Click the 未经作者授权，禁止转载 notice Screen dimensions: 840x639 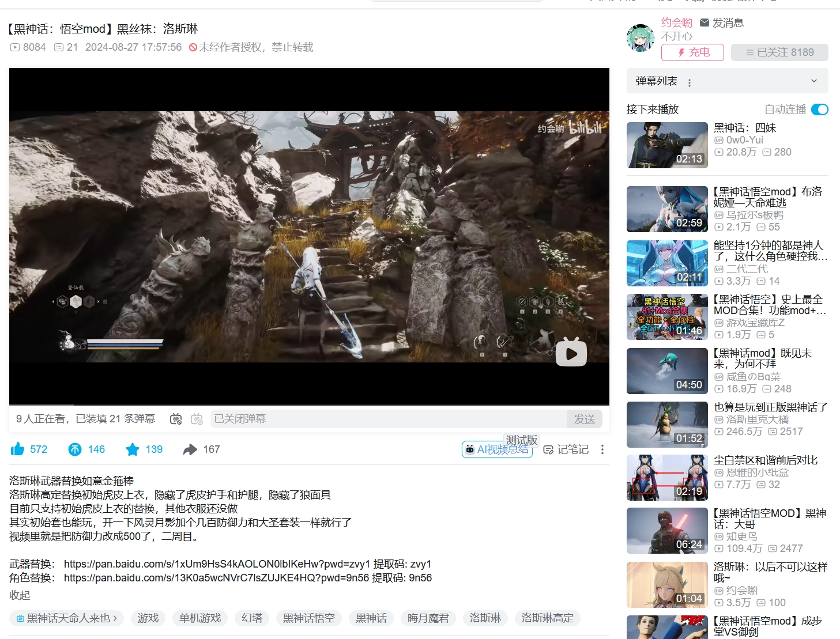[251, 47]
